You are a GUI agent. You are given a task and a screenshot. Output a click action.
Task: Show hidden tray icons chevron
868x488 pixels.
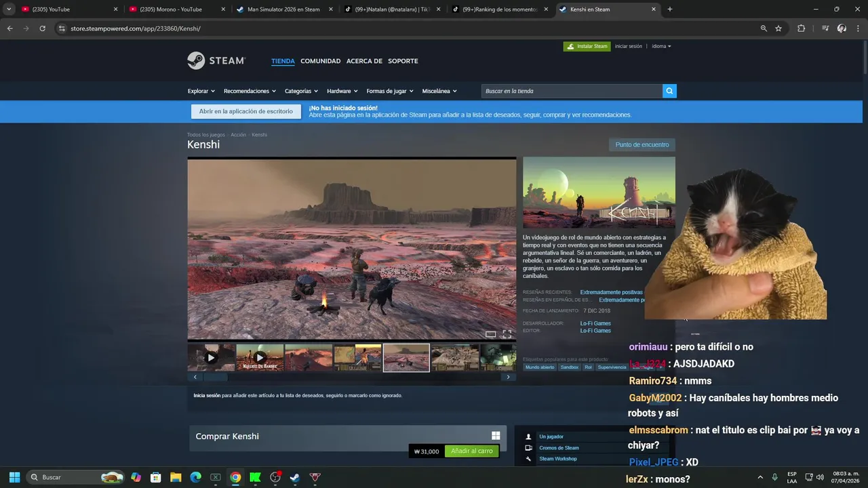pos(760,477)
